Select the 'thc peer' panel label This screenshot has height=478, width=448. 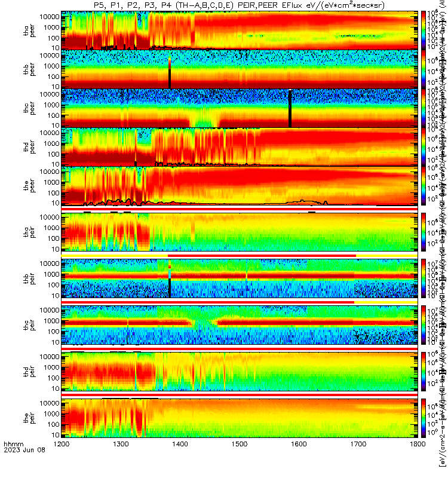pyautogui.click(x=29, y=108)
